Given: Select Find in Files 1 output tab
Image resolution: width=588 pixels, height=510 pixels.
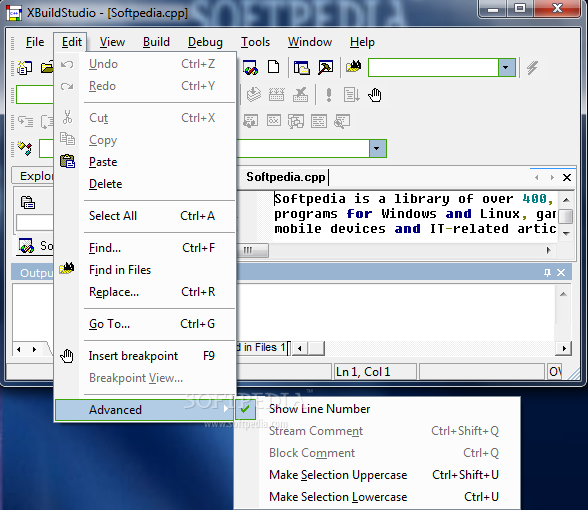Looking at the screenshot, I should (x=262, y=348).
